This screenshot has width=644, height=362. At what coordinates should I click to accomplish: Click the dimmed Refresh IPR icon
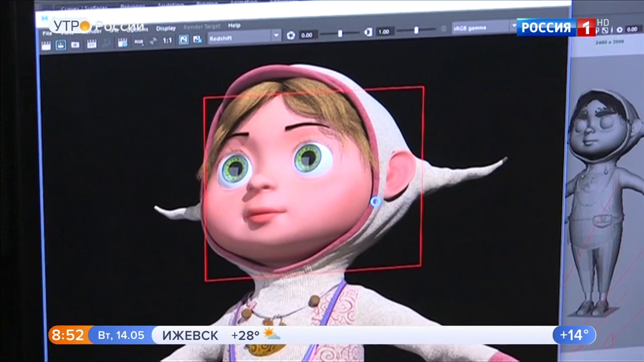107,43
